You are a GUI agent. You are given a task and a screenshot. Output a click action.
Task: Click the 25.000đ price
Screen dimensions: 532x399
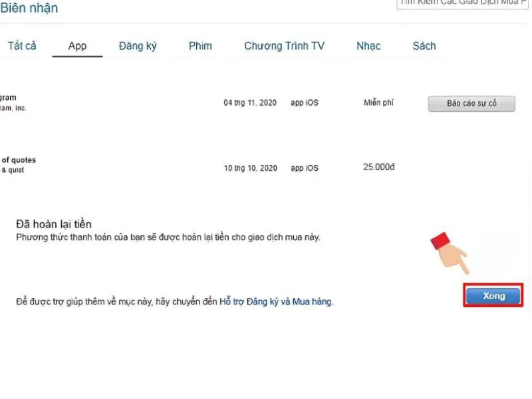[378, 167]
